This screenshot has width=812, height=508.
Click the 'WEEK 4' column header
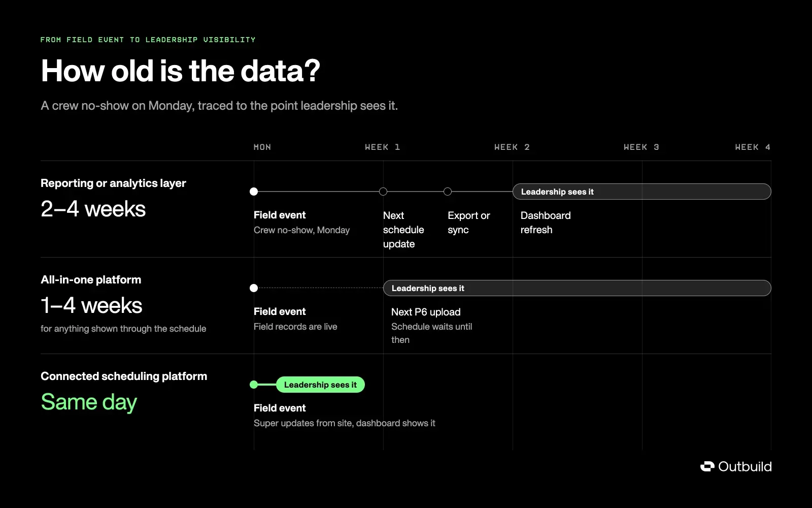point(753,147)
